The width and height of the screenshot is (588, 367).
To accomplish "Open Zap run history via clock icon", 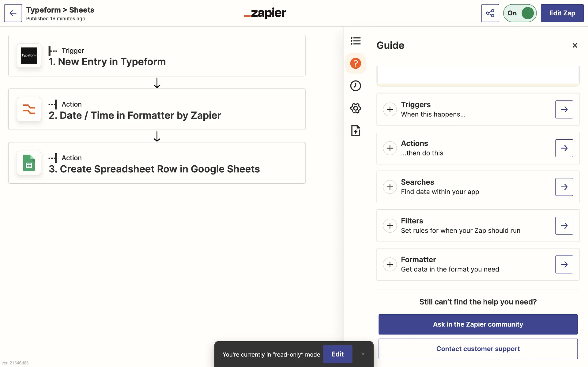I will [355, 86].
